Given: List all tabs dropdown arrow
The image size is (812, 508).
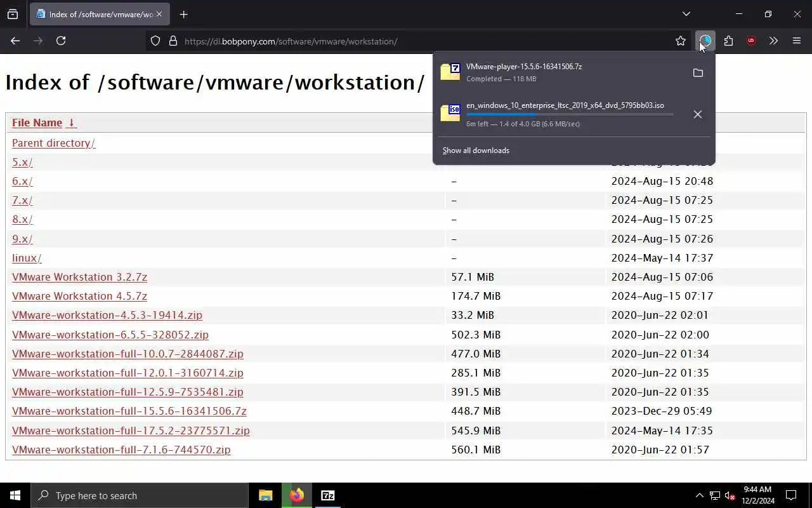Looking at the screenshot, I should pos(686,14).
